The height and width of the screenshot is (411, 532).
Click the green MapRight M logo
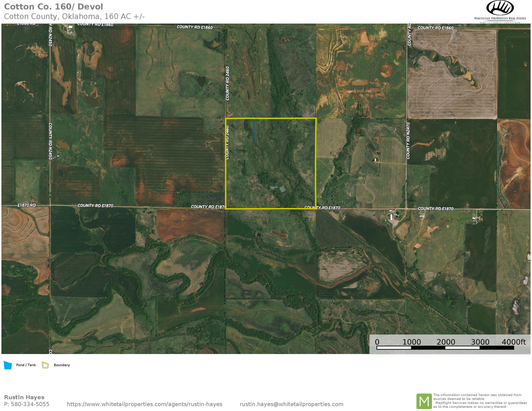[424, 401]
